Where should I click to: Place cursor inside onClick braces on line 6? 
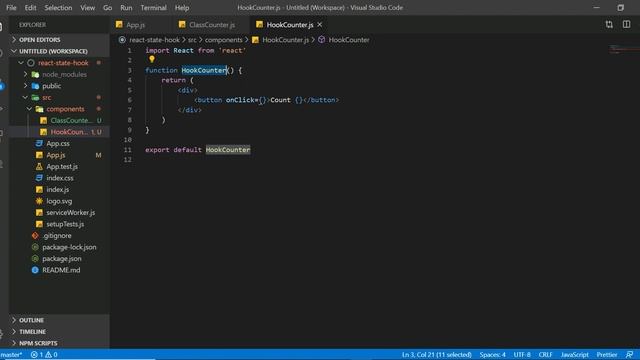click(x=262, y=100)
